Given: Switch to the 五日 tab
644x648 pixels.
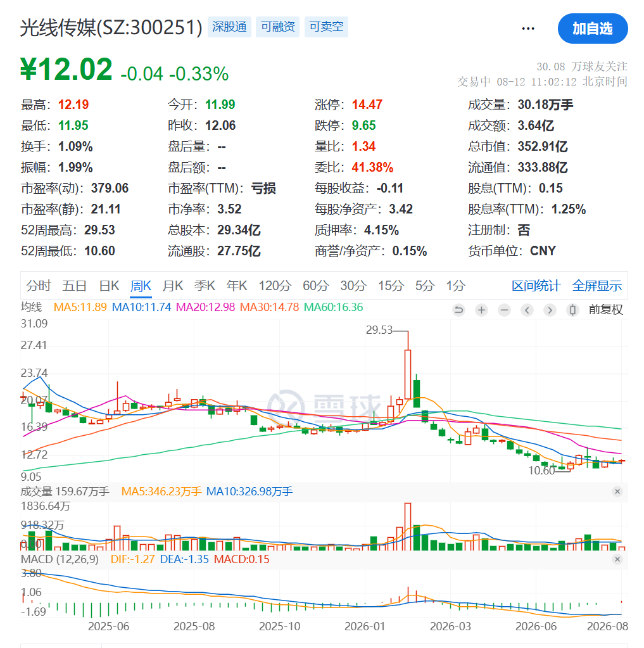Looking at the screenshot, I should tap(74, 286).
